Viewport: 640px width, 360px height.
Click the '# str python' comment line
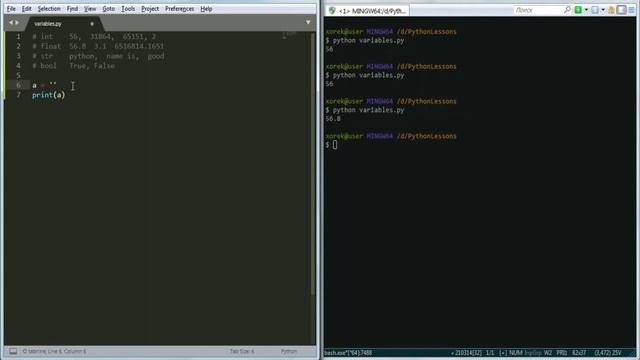point(98,56)
